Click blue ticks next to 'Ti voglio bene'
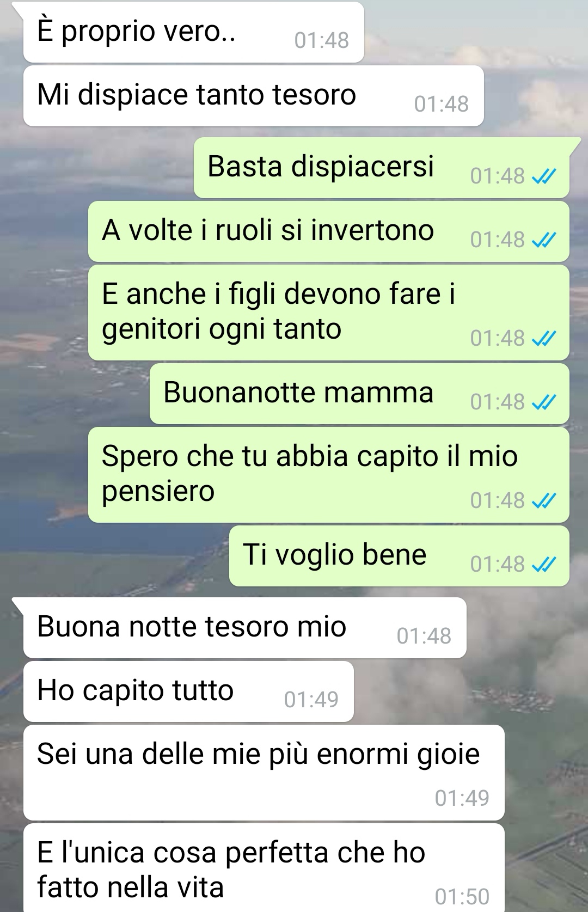 543,565
